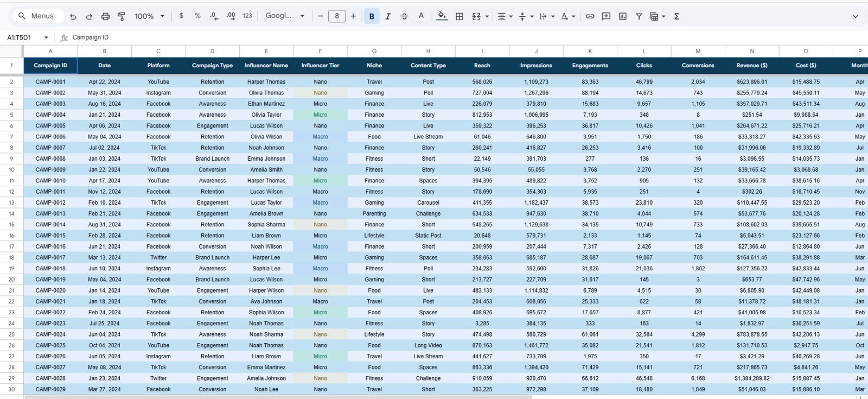Viewport: 868px width, 399px height.
Task: Click the Carousel content type cell
Action: 428,202
